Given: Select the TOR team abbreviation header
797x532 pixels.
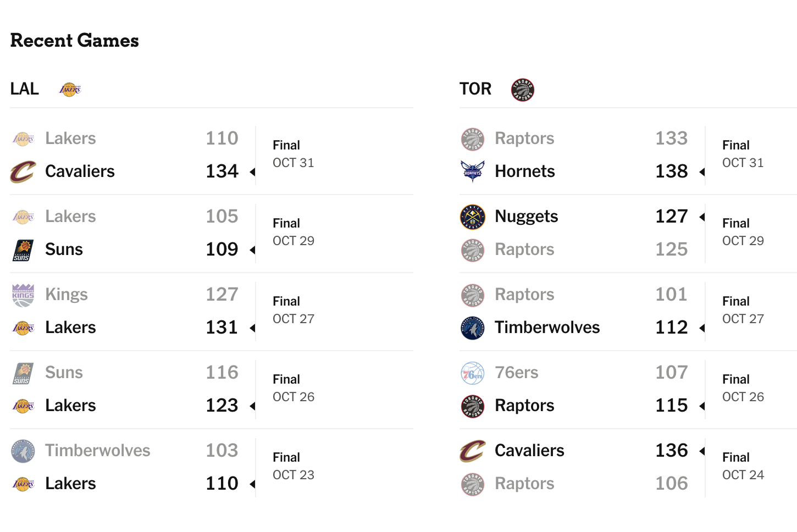Looking at the screenshot, I should (x=475, y=89).
